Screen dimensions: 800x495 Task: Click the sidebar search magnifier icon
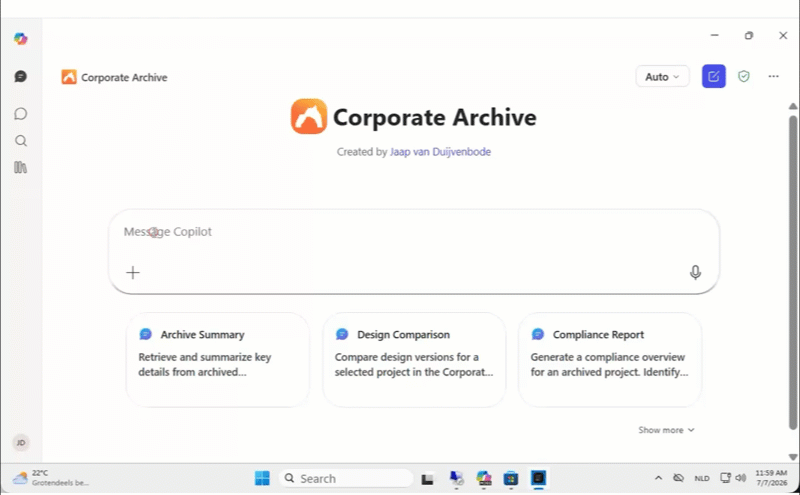click(x=20, y=141)
